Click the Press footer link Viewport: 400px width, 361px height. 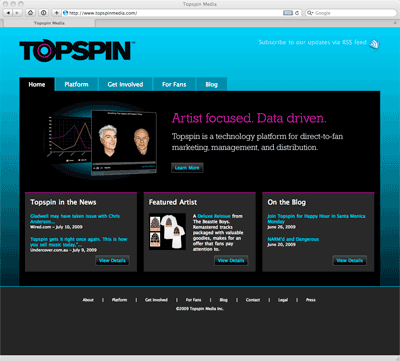(311, 300)
